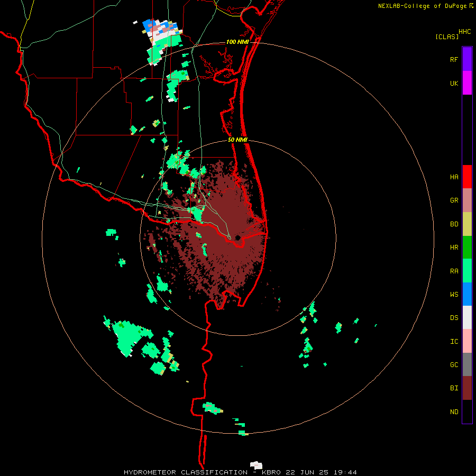Click the DS white legend swatch

coord(467,317)
